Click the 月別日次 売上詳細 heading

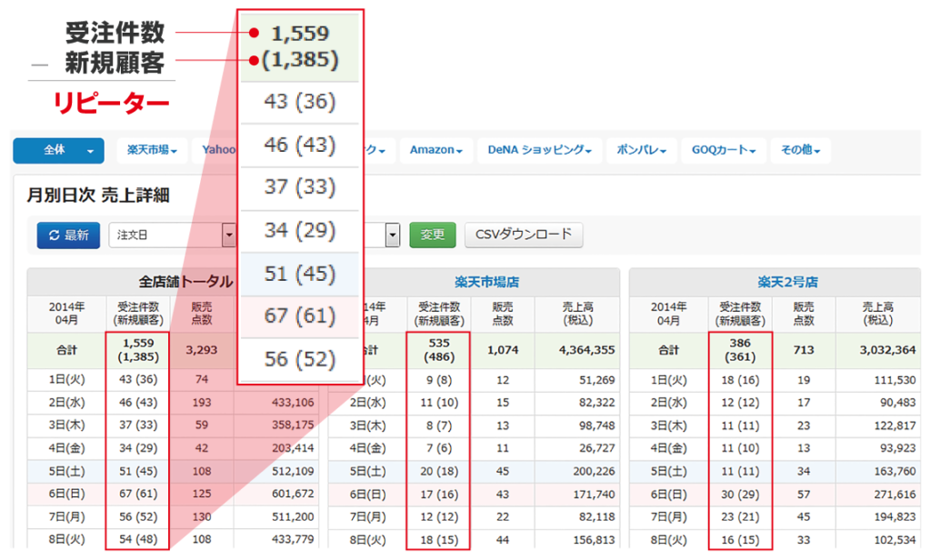[98, 195]
